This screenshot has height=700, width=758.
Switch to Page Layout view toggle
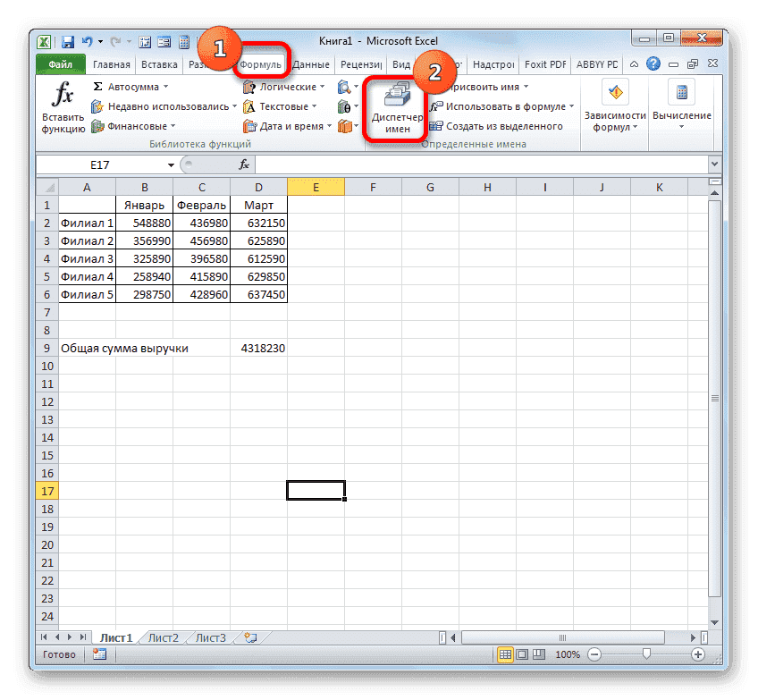523,654
